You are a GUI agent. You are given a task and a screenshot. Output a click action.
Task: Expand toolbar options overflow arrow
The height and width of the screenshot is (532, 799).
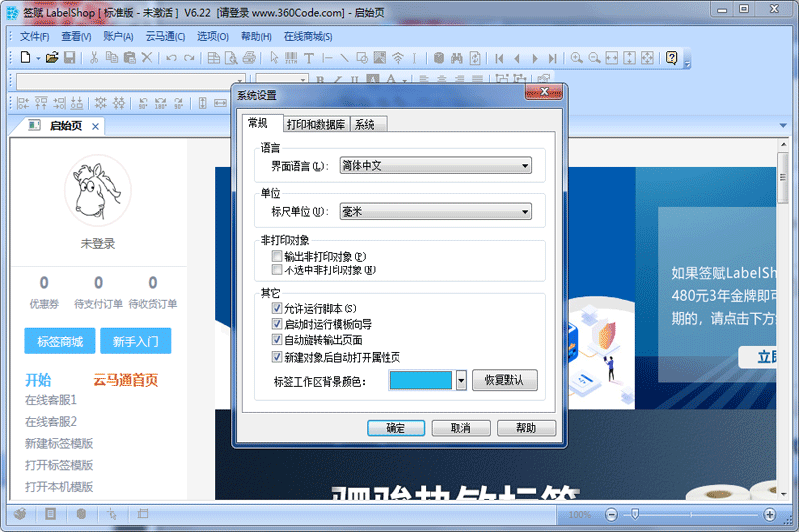(x=687, y=64)
